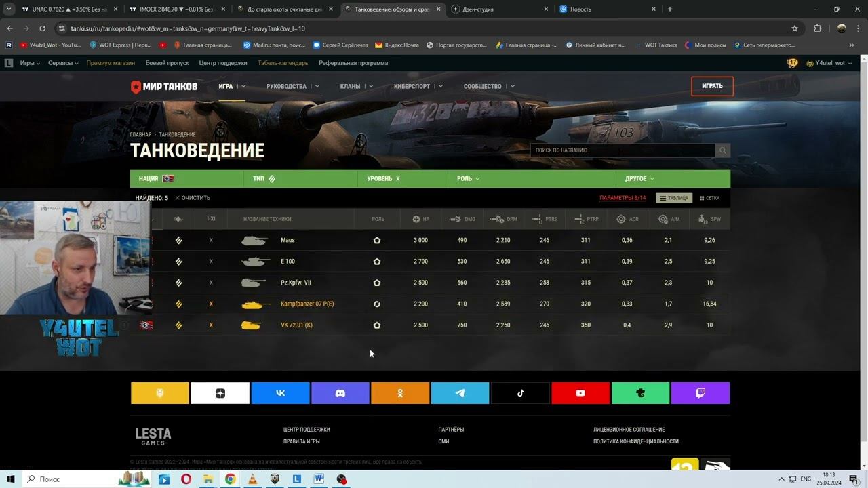Open the Игры dropdown in top bar
This screenshot has height=488, width=868.
click(30, 63)
